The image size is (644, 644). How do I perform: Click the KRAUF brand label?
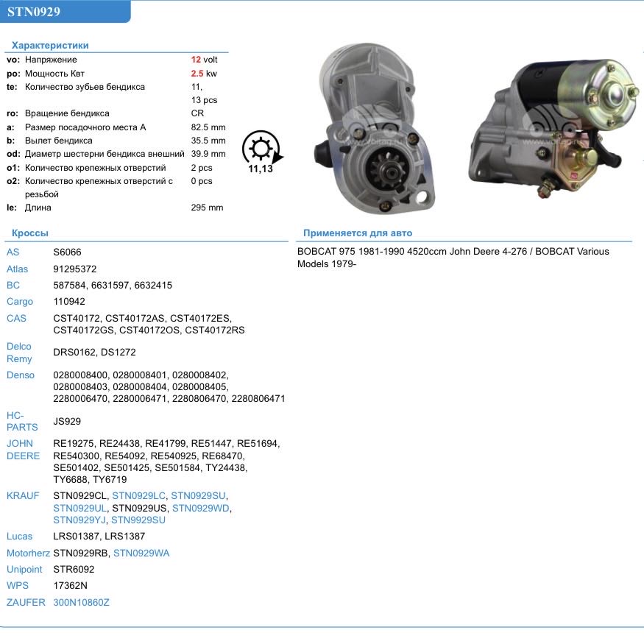point(22,496)
